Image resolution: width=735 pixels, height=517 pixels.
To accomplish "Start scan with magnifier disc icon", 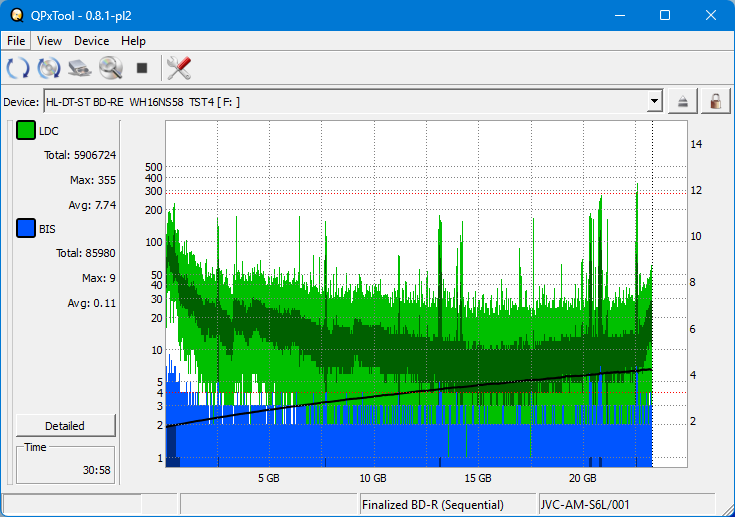I will 111,69.
